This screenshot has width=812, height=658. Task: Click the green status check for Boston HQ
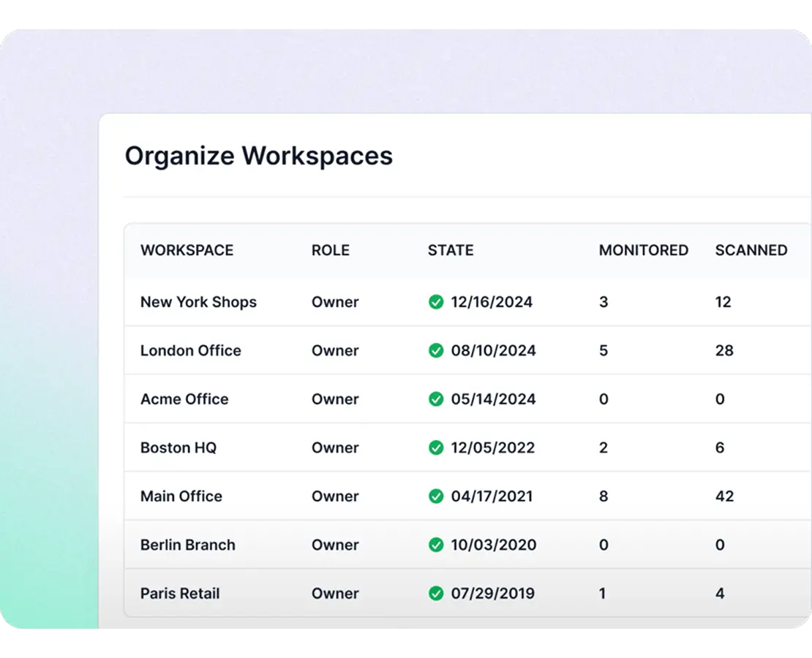click(436, 448)
